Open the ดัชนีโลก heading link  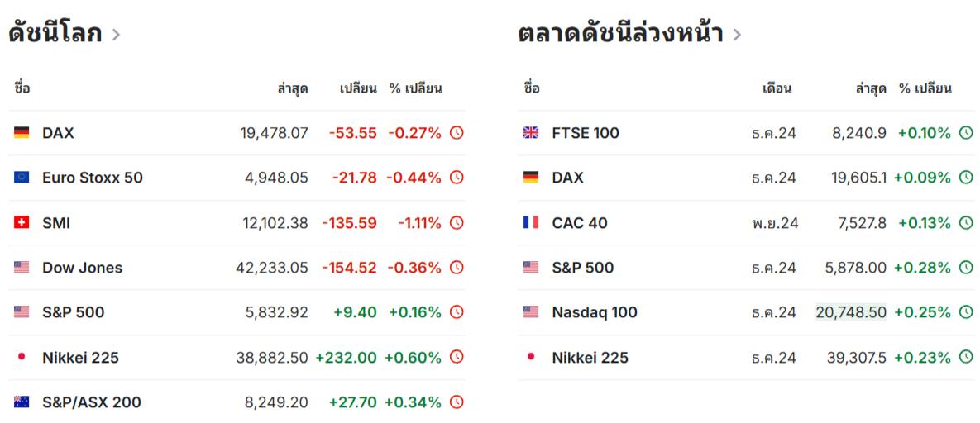click(x=55, y=34)
